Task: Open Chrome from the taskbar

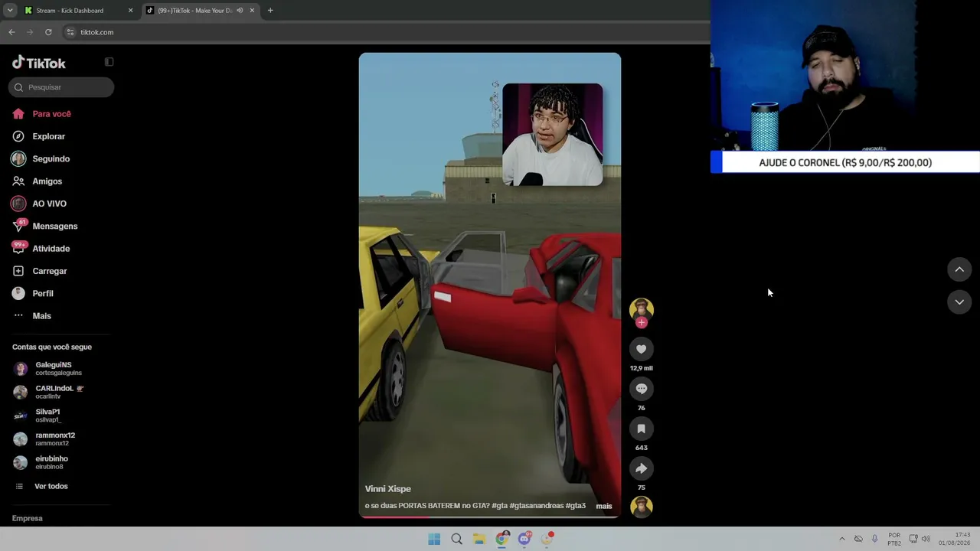Action: pos(501,539)
